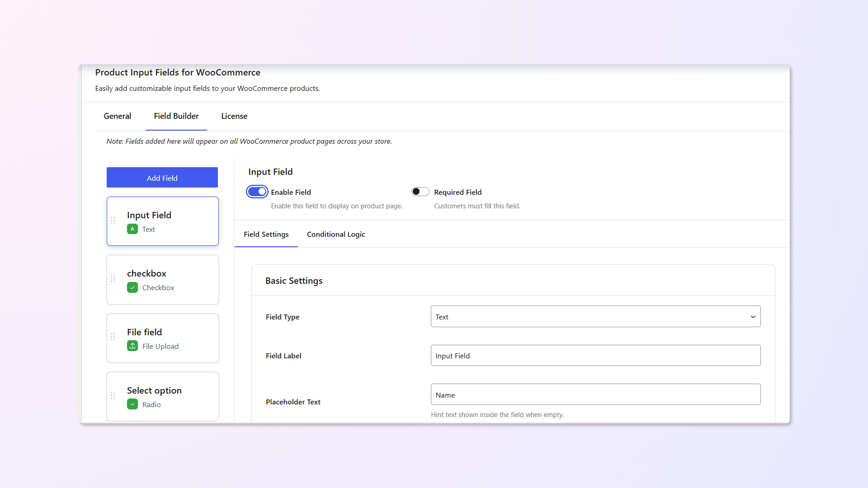The height and width of the screenshot is (488, 868).
Task: Switch to the Conditional Logic tab
Action: click(336, 235)
